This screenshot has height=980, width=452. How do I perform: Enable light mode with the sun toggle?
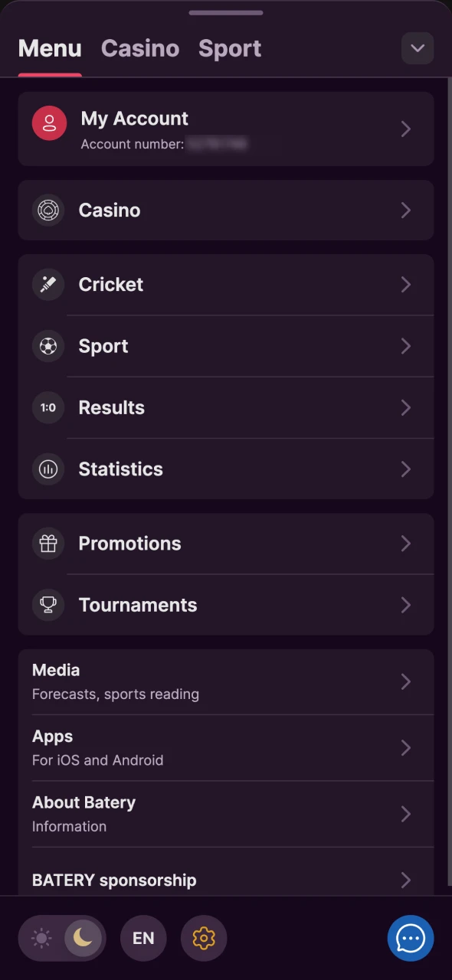tap(41, 938)
